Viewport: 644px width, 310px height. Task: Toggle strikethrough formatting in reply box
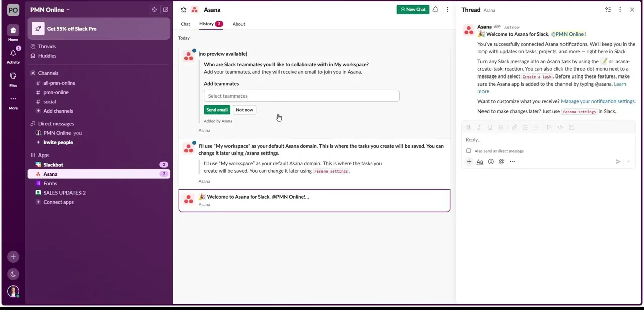[x=501, y=127]
